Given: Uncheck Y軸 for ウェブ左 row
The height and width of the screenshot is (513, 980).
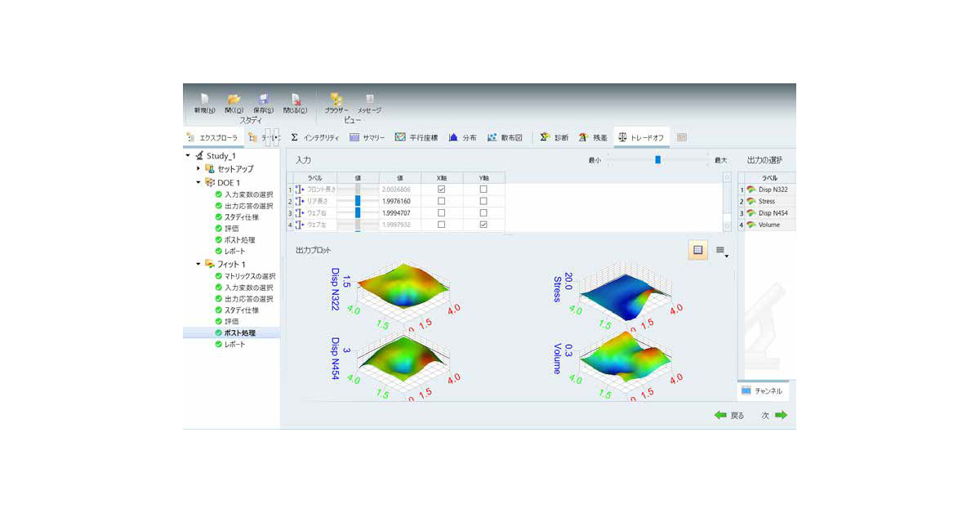Looking at the screenshot, I should [483, 225].
